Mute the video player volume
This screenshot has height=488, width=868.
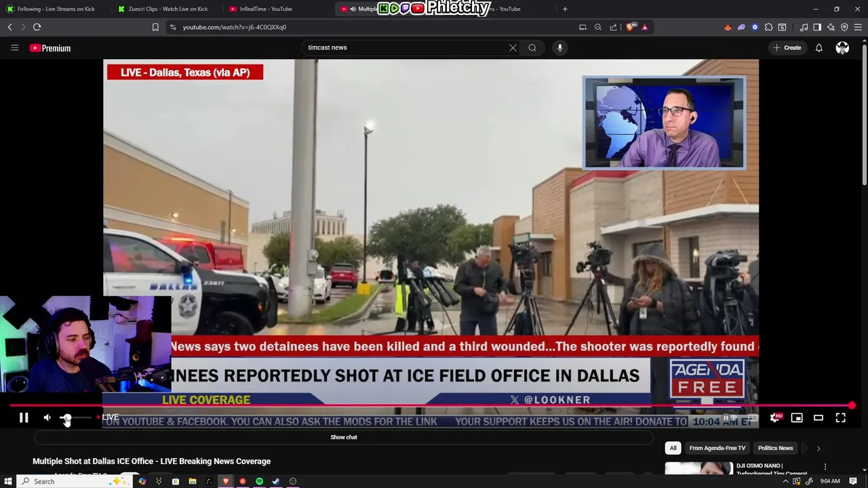[x=47, y=418]
